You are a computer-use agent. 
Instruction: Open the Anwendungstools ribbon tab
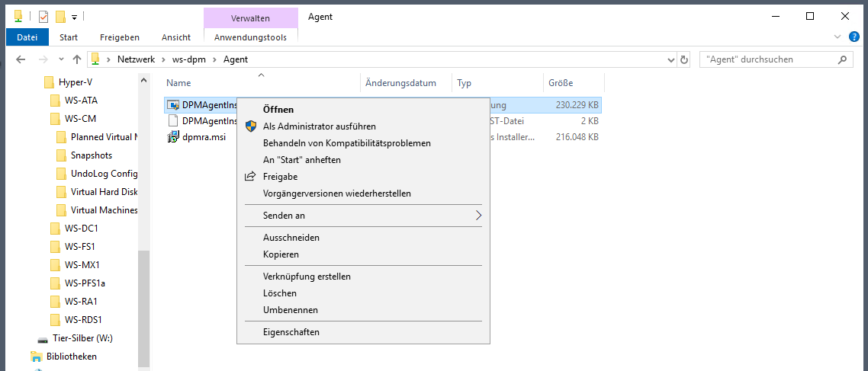pyautogui.click(x=251, y=37)
